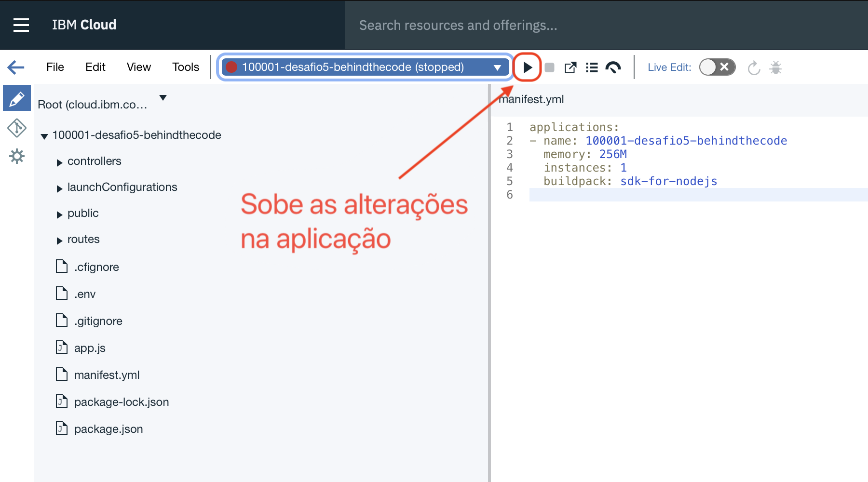Select the .cfignore file name

[x=96, y=267]
